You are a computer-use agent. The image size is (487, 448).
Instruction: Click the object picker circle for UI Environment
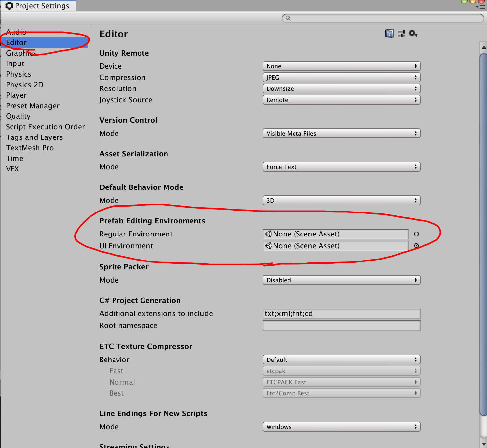(x=416, y=246)
